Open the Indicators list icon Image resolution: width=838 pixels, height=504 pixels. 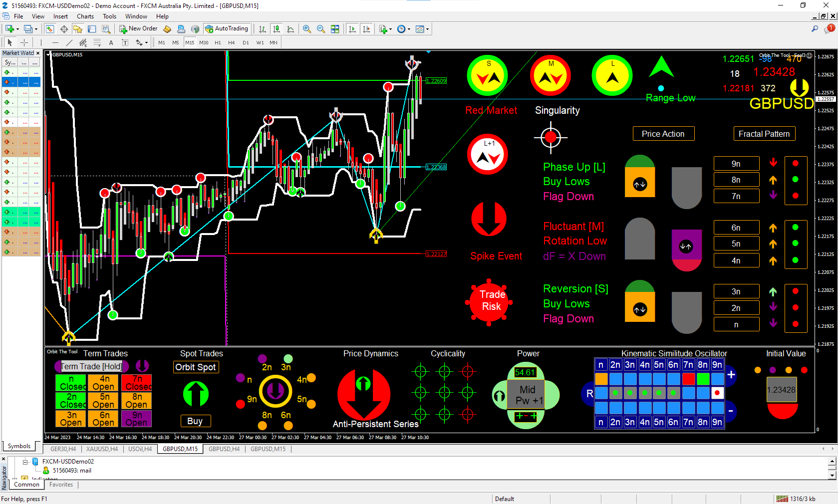[383, 29]
